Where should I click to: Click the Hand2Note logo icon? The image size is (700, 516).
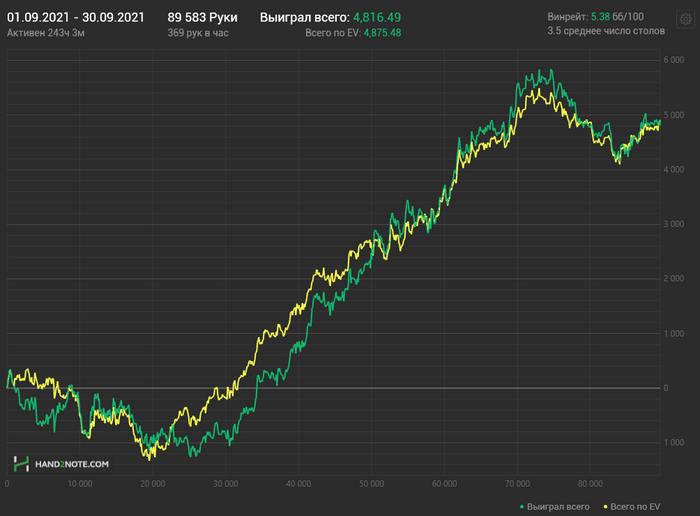pos(21,464)
